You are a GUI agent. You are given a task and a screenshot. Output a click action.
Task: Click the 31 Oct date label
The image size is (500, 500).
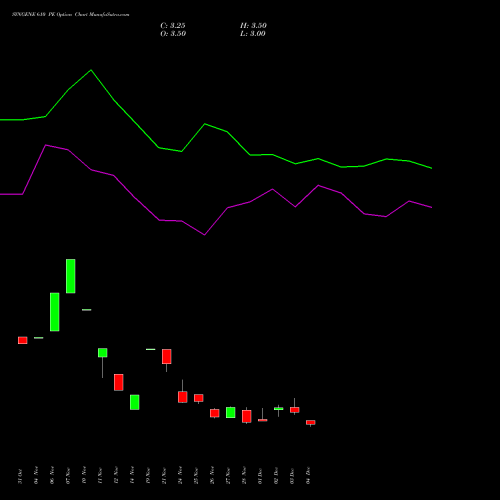(x=20, y=476)
